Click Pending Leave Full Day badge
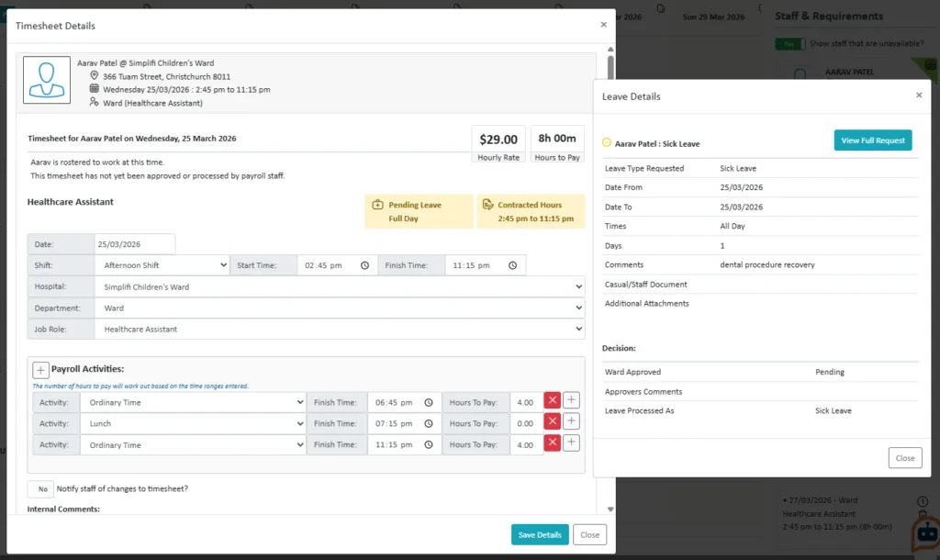The height and width of the screenshot is (560, 940). tap(419, 211)
